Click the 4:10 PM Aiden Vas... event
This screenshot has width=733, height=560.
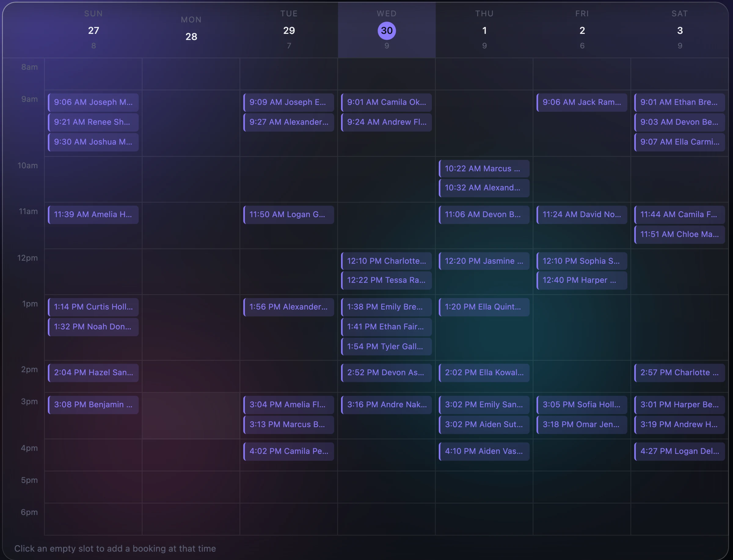pyautogui.click(x=484, y=451)
